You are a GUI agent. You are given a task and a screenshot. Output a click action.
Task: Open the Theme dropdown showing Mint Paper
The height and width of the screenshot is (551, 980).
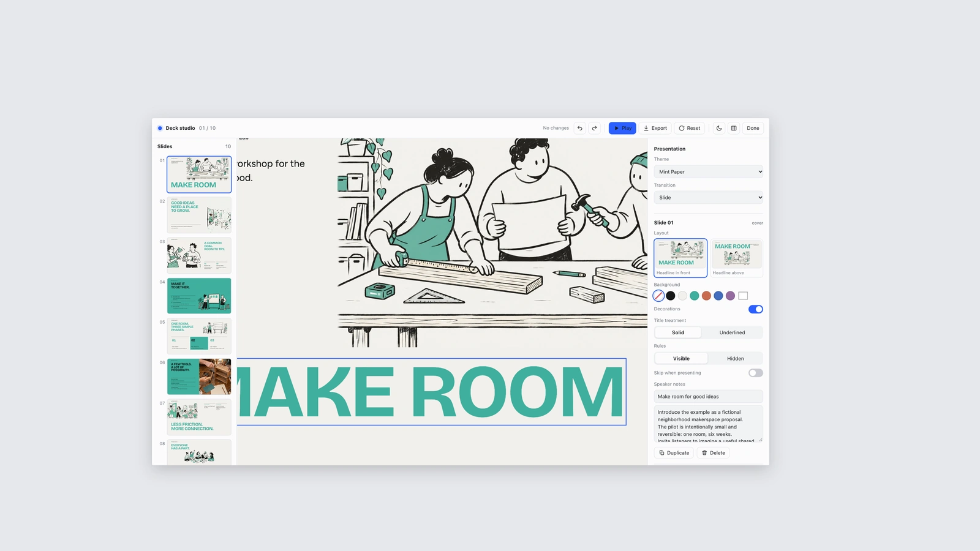[x=709, y=172]
